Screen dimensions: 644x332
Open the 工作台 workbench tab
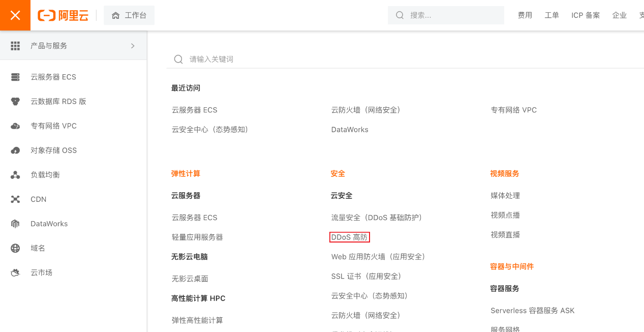point(129,15)
